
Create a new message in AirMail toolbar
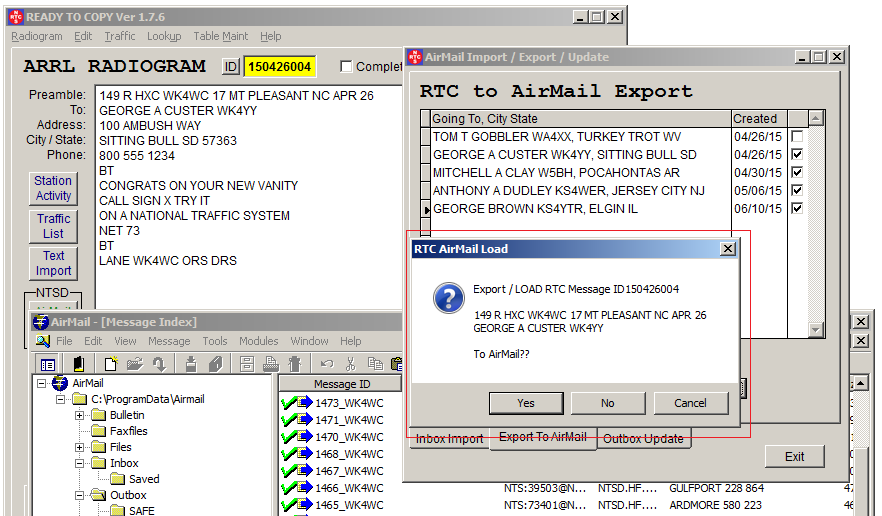pyautogui.click(x=111, y=364)
